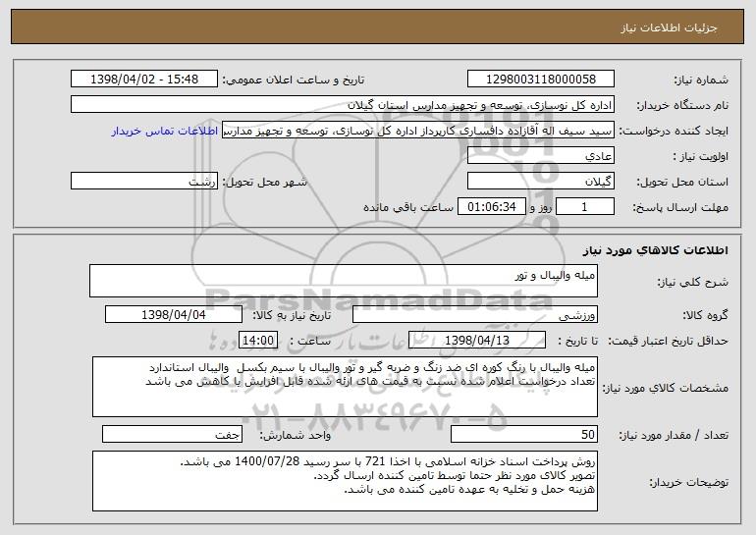Image resolution: width=756 pixels, height=535 pixels.
Task: Click the label نام دستگاه خریدار
Action: [682, 106]
